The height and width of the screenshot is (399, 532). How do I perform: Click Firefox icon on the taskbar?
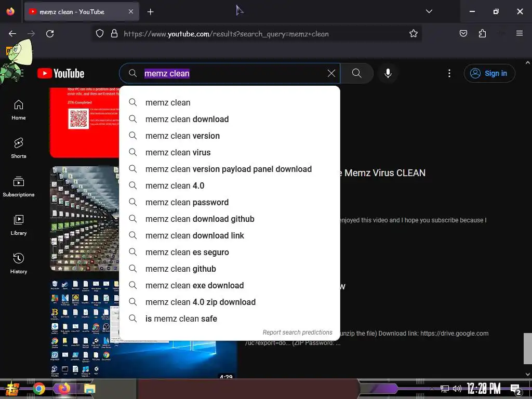click(x=64, y=389)
